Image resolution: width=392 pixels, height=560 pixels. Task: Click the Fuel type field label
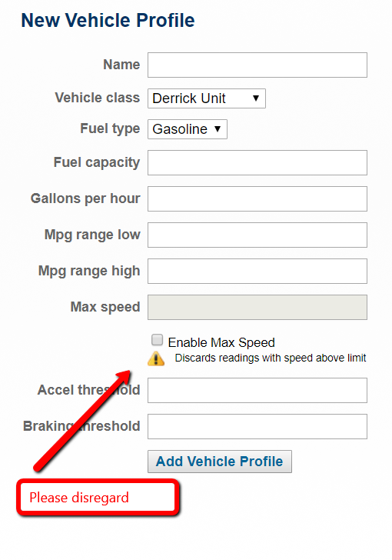[110, 128]
